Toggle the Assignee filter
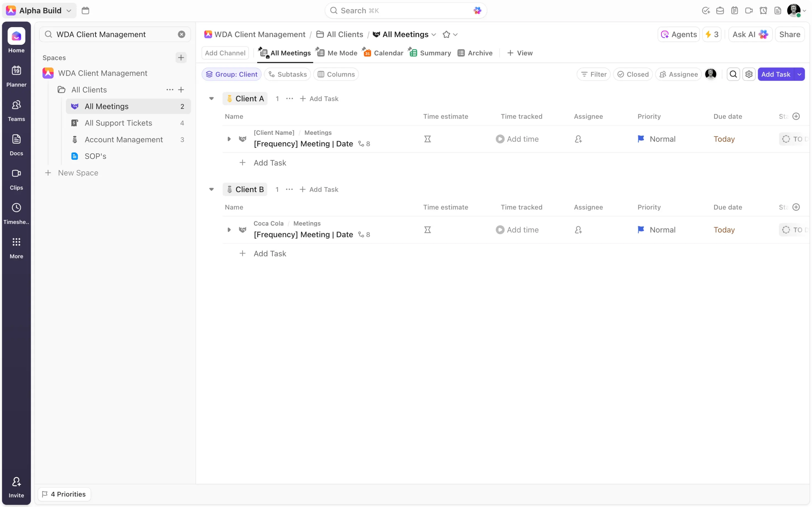The width and height of the screenshot is (812, 507). point(678,74)
